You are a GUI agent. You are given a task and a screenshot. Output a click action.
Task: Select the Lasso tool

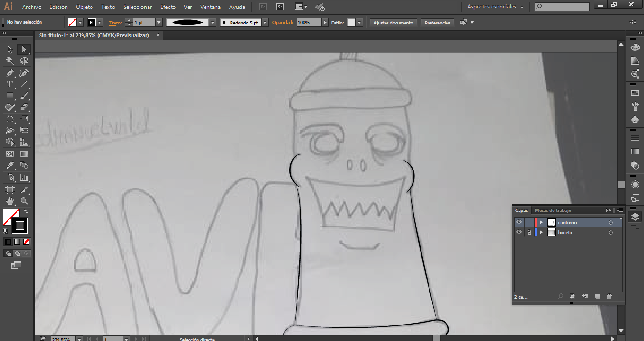(x=24, y=61)
